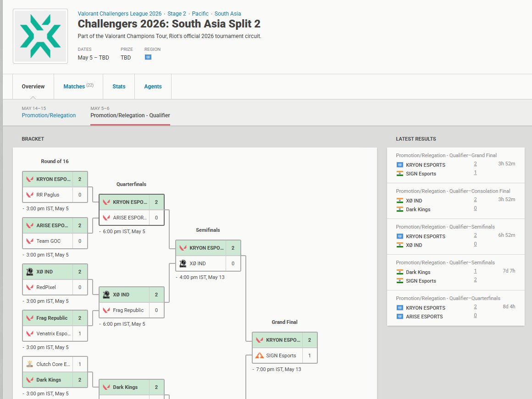Screen dimensions: 532x399
Task: Click the tournament title Challengers 2026 heading
Action: (169, 24)
